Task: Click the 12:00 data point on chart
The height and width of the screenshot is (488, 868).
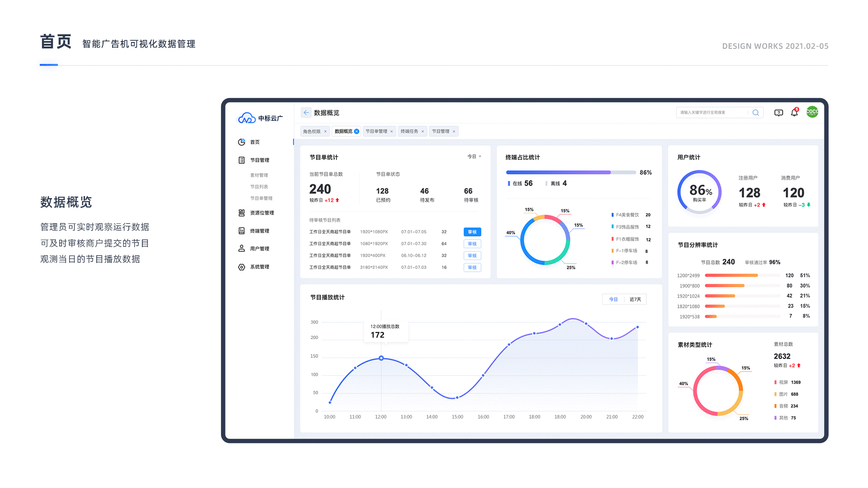Action: pyautogui.click(x=381, y=358)
